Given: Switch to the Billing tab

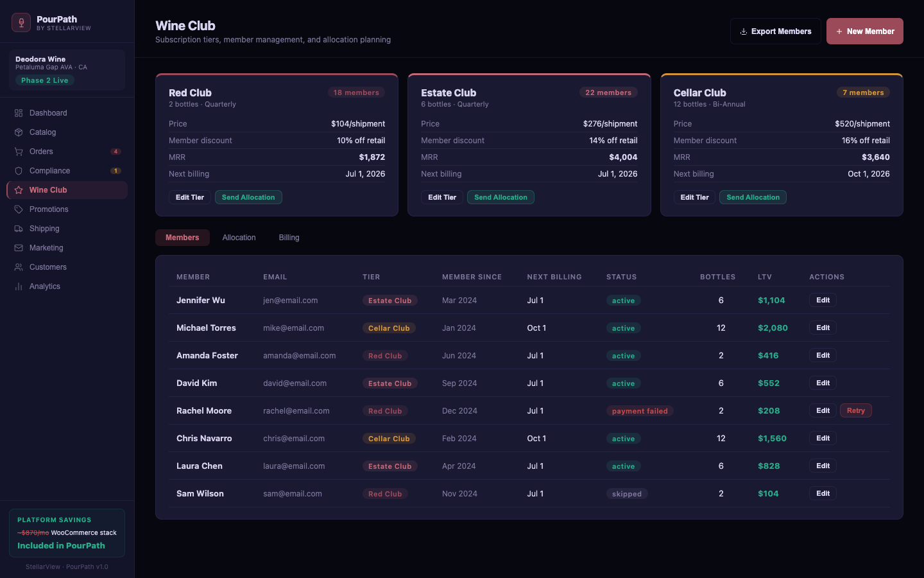Looking at the screenshot, I should 289,238.
